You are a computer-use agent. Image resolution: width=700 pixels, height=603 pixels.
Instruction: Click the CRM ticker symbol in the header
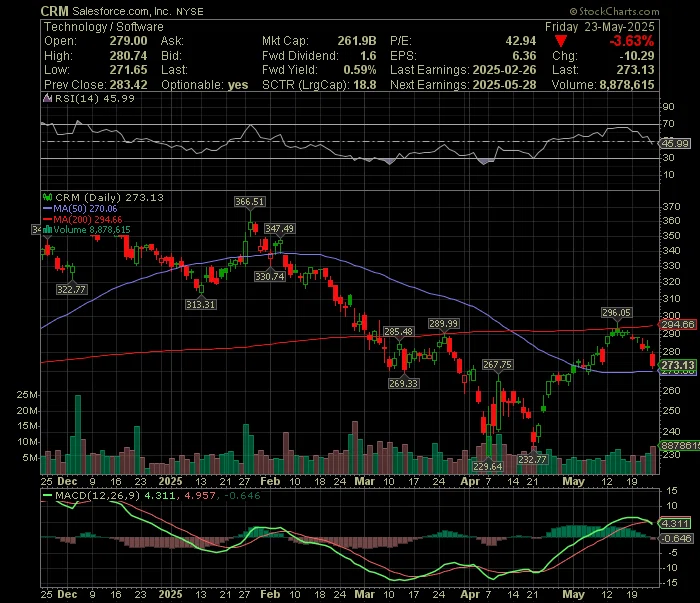click(x=54, y=11)
